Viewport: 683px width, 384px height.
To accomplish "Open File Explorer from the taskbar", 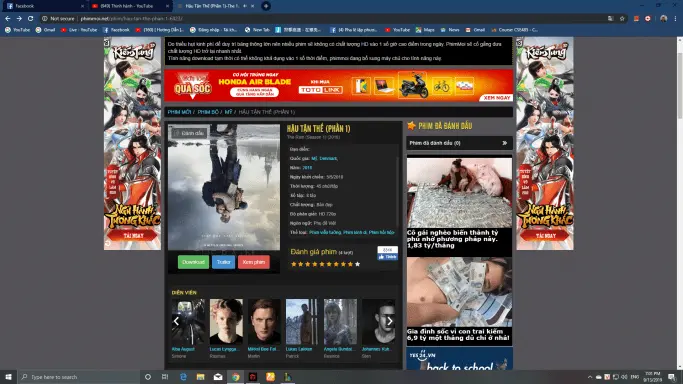I will pyautogui.click(x=200, y=377).
